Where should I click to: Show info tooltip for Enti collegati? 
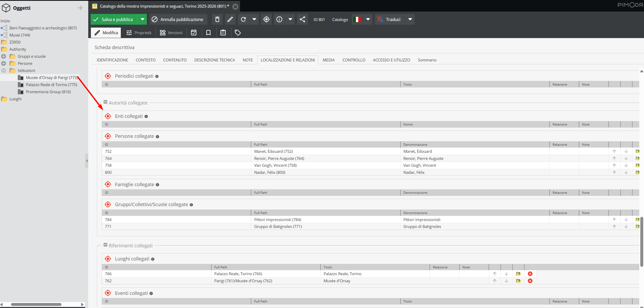pos(146,117)
